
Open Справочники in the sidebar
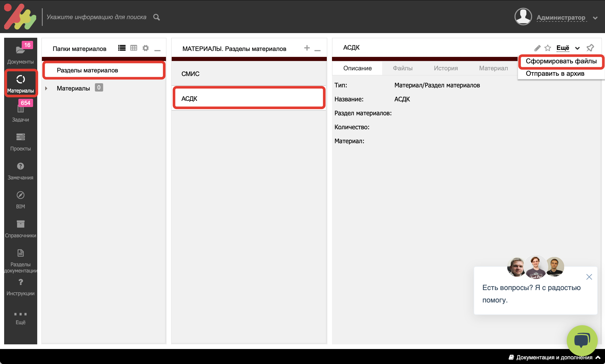20,228
